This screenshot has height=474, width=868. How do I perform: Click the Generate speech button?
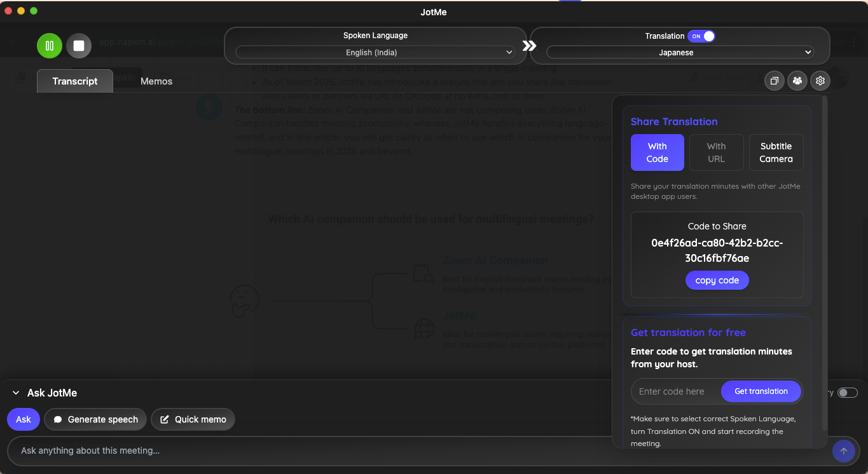95,419
